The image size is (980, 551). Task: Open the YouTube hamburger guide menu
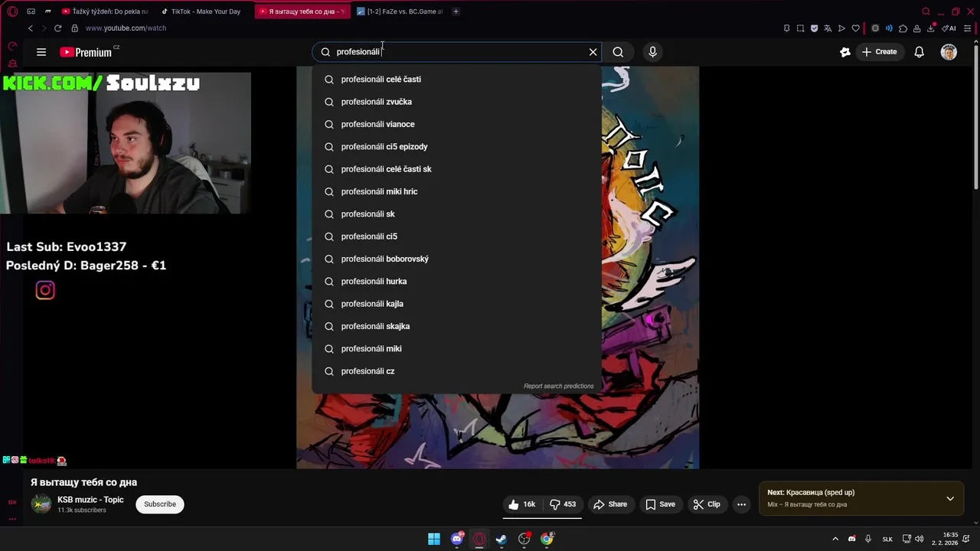[41, 52]
